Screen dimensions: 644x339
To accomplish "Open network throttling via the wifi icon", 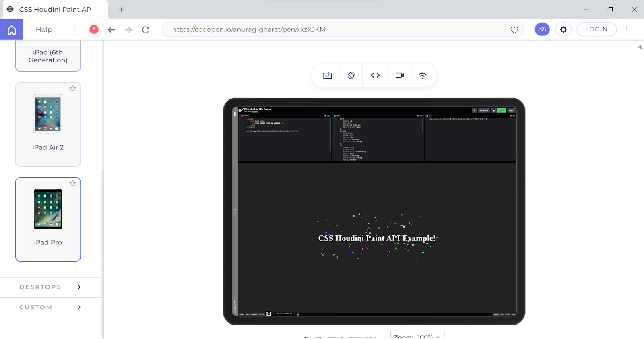I will 422,75.
